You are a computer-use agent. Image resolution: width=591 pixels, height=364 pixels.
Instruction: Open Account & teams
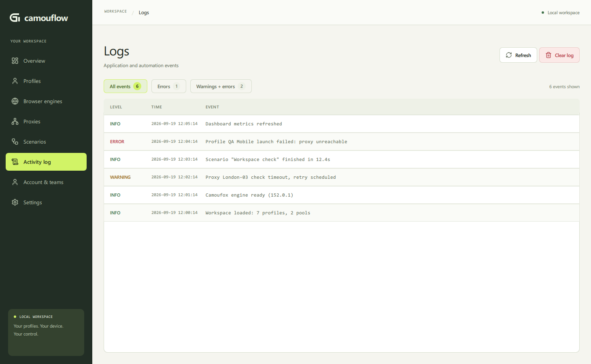click(46, 182)
